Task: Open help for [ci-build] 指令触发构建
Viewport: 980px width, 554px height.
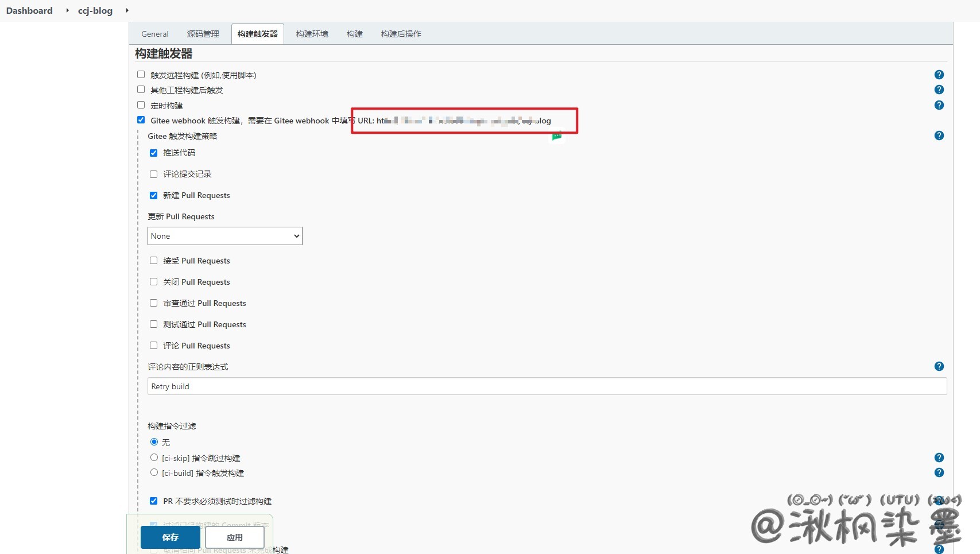Action: pos(939,472)
